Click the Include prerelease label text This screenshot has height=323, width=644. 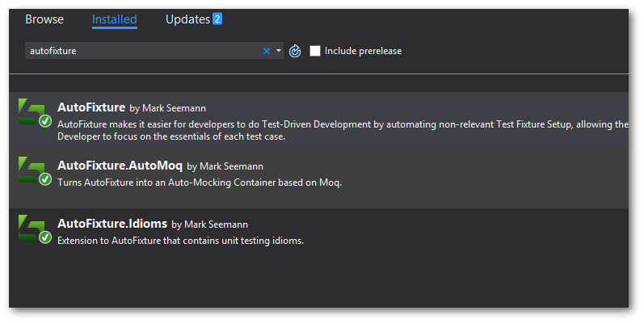(363, 51)
